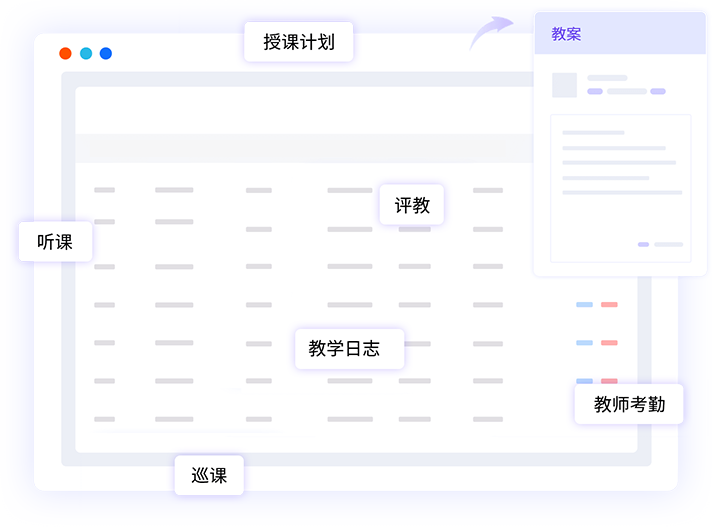Screen dimensions: 712x527
Task: Open the 听课 module
Action: [x=55, y=241]
